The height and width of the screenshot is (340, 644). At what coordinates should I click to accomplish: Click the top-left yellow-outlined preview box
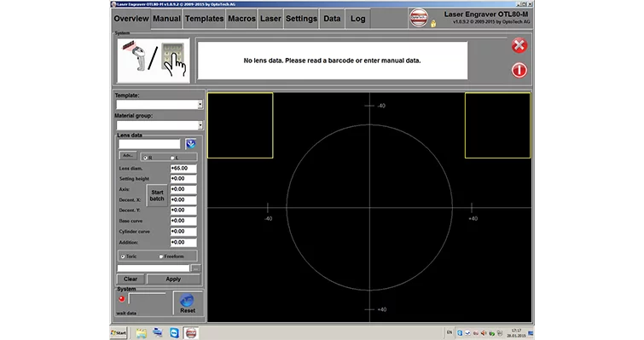241,125
